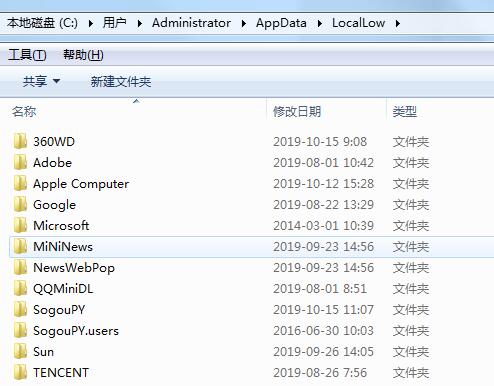Select the Google folder name
Image resolution: width=494 pixels, height=386 pixels.
click(54, 205)
